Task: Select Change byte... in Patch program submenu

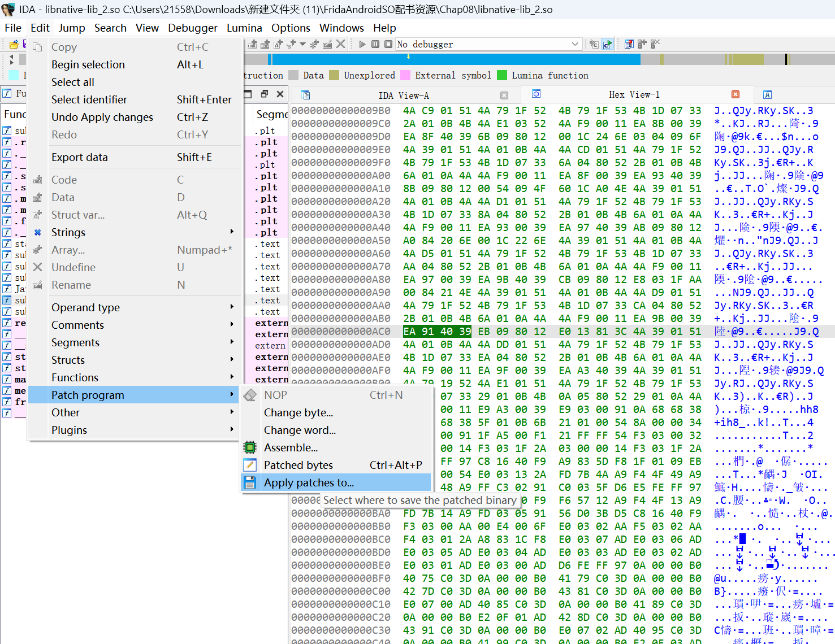Action: (336, 412)
